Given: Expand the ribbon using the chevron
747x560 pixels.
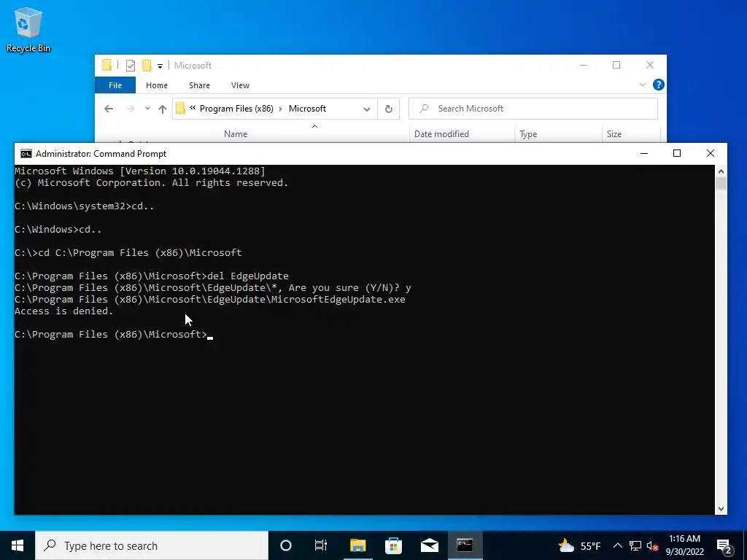Looking at the screenshot, I should tap(642, 85).
